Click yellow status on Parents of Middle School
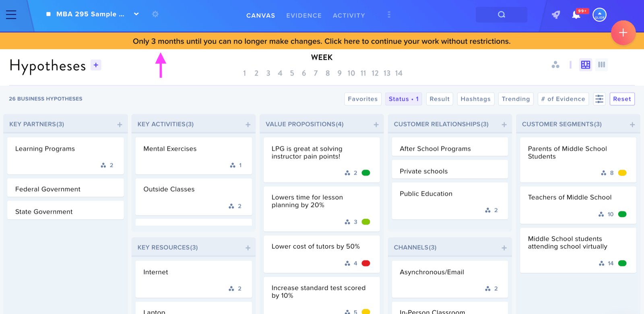Image resolution: width=644 pixels, height=314 pixels. click(x=622, y=173)
